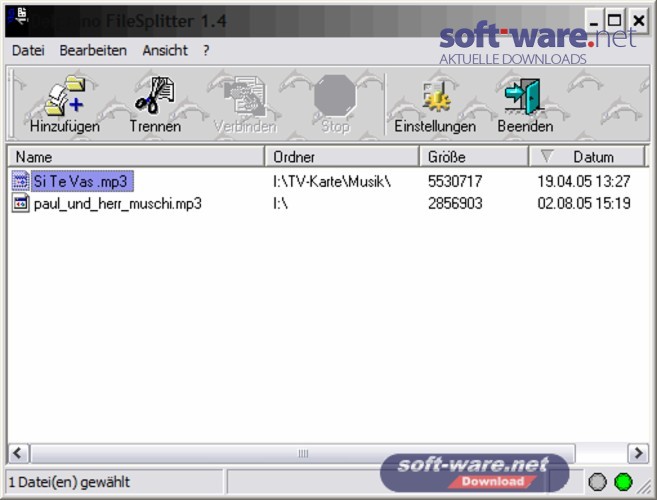
Task: Open the ? help menu
Action: 206,50
